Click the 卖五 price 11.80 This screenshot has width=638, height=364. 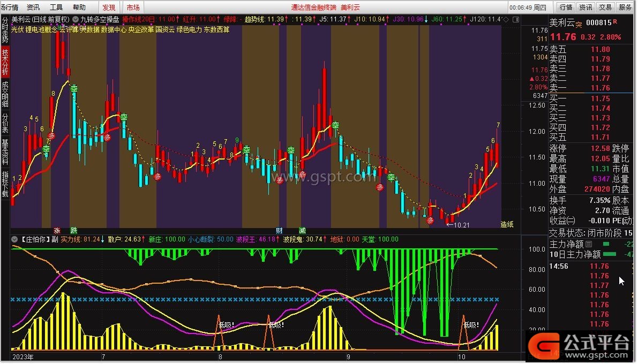600,50
